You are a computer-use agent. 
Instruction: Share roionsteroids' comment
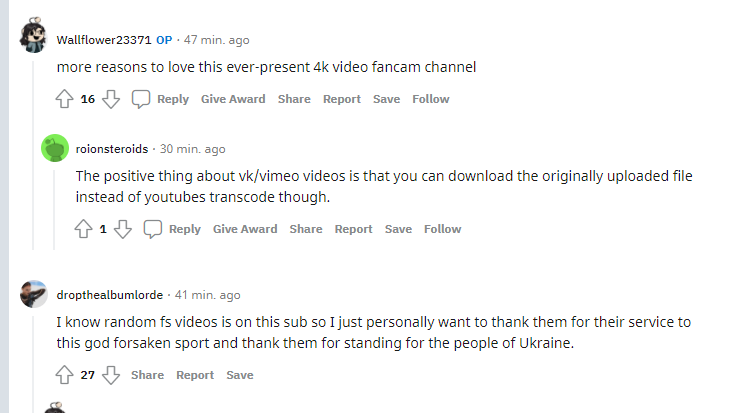click(306, 229)
